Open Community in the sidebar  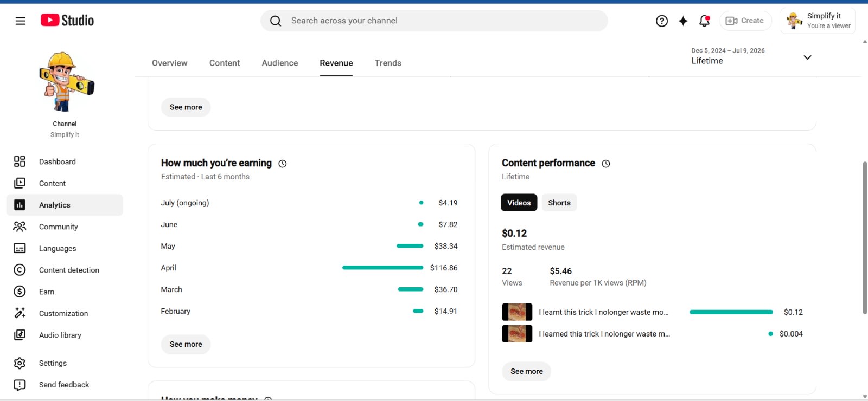pyautogui.click(x=65, y=227)
